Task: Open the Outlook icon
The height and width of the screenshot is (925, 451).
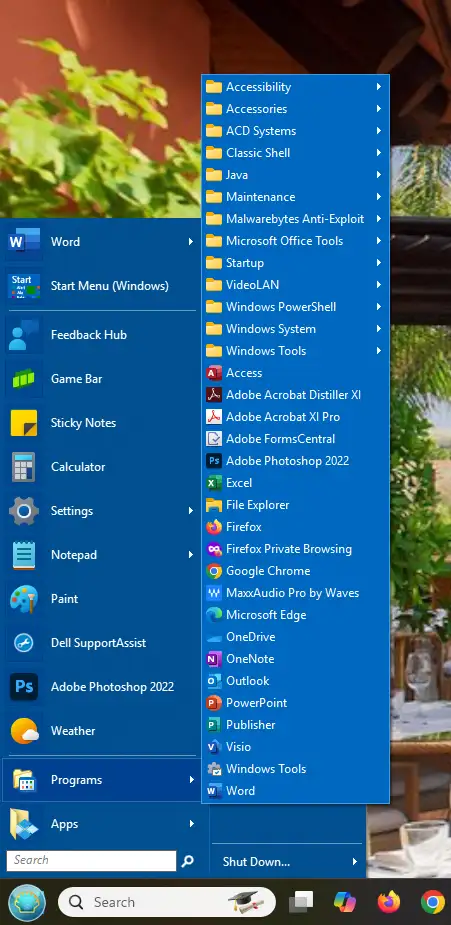Action: tap(214, 681)
